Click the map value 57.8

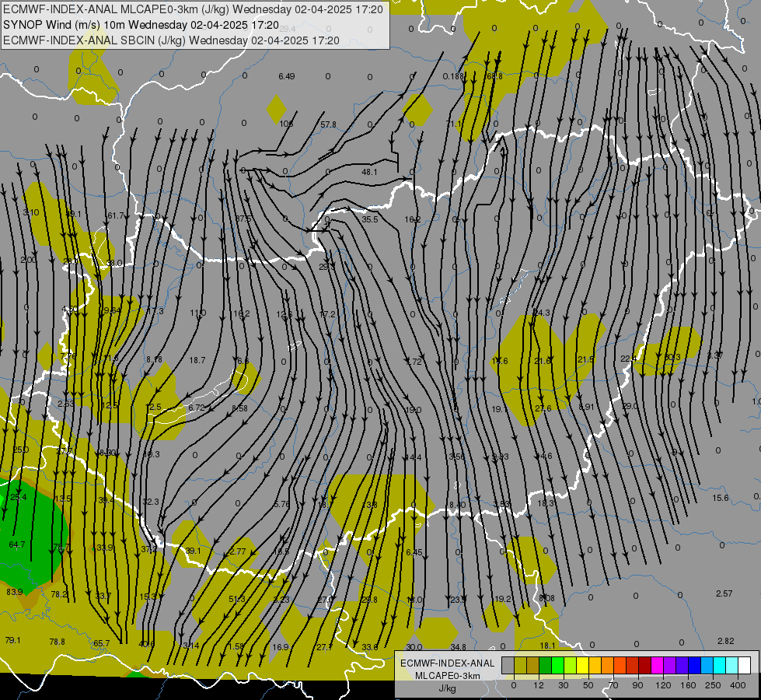tap(328, 125)
